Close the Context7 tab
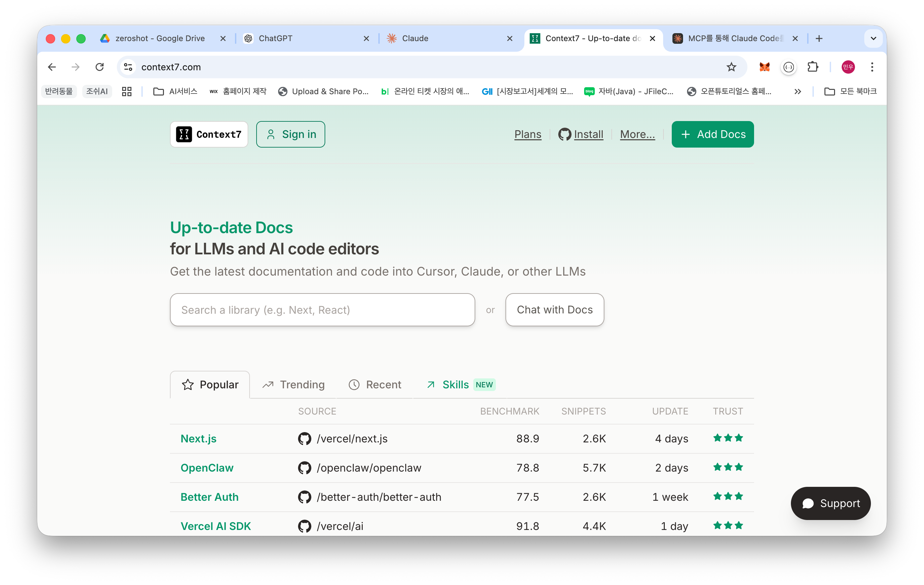 [x=652, y=38]
